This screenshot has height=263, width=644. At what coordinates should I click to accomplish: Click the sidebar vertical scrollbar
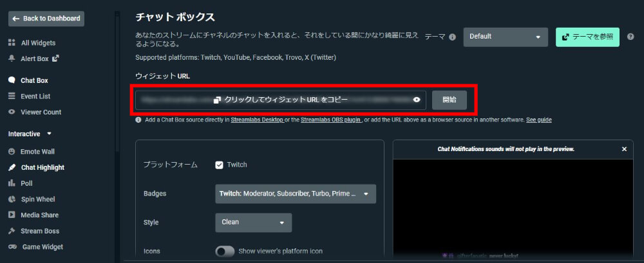[x=117, y=82]
